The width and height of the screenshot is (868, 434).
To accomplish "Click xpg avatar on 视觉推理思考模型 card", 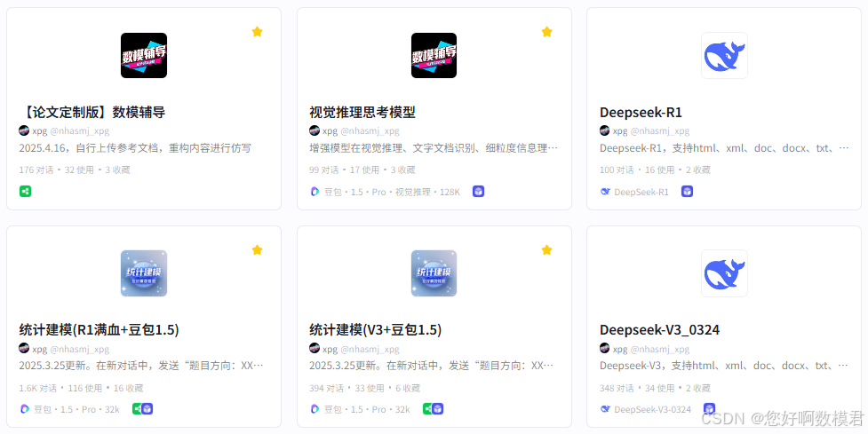I will 314,130.
